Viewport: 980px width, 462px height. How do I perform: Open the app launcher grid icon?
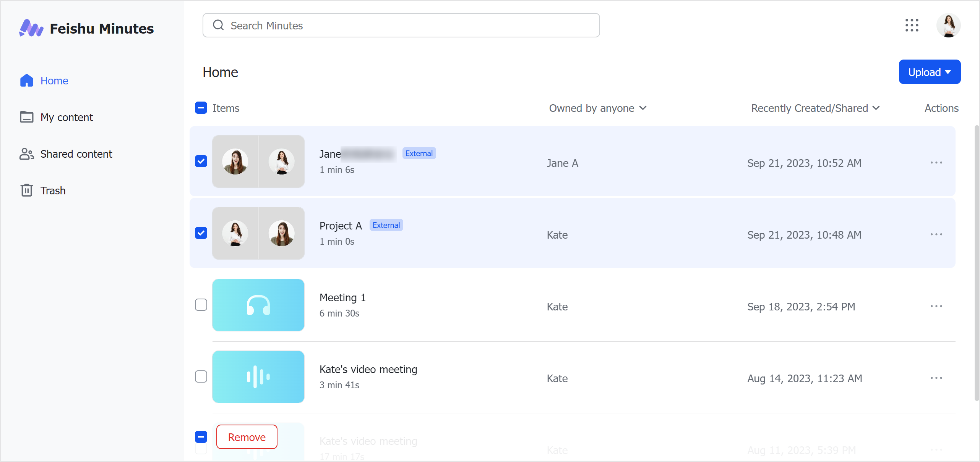912,25
